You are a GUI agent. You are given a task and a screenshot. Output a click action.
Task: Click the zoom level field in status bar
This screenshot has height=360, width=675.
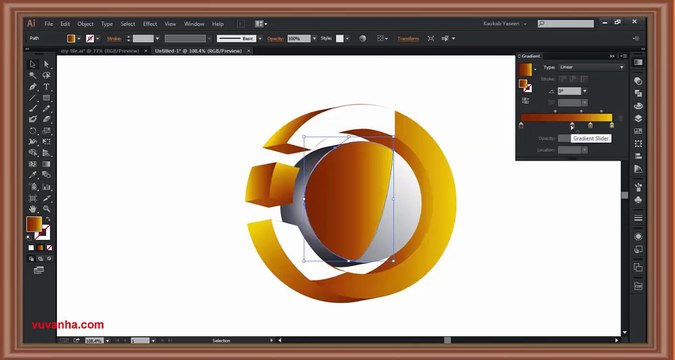(94, 341)
